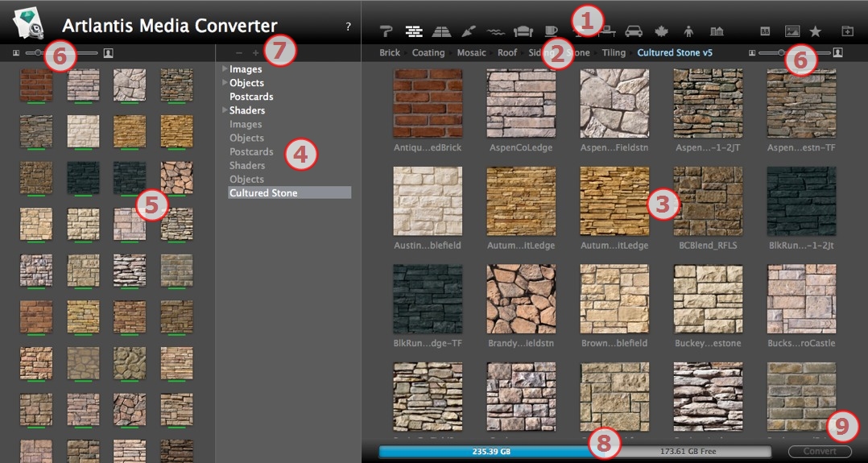The height and width of the screenshot is (463, 868).
Task: Select the Aspen...Fieldstn shader thumbnail
Action: 614,103
